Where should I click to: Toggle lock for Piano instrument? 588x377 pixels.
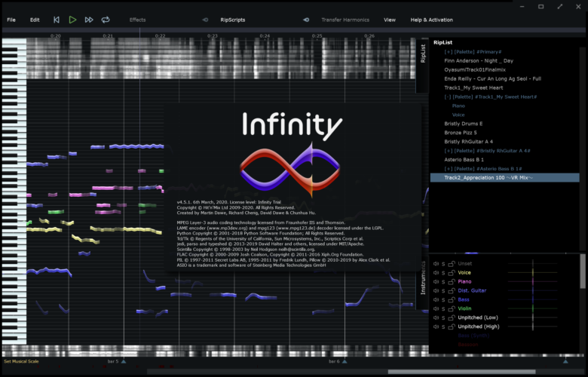[x=452, y=282]
